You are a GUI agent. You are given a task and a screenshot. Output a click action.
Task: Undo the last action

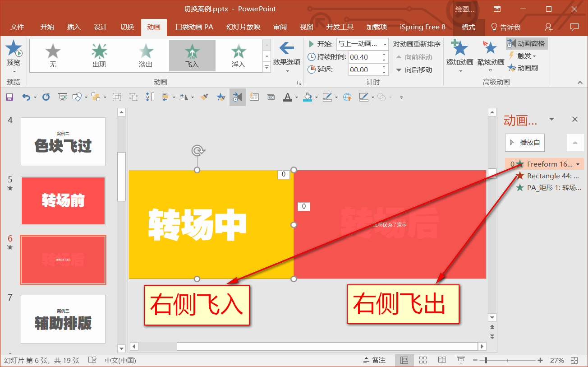[26, 97]
